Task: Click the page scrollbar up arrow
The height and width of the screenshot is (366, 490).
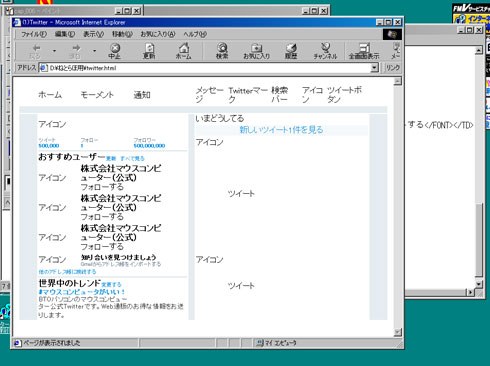Action: tap(397, 81)
